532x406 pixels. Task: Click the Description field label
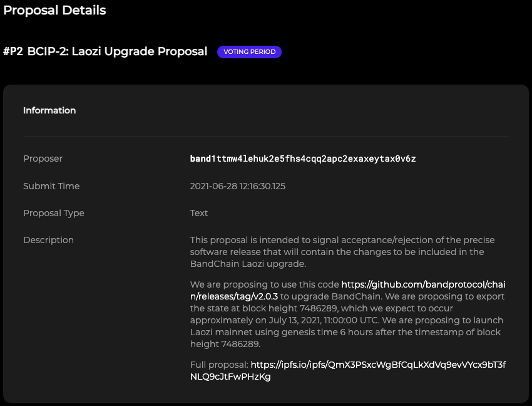[x=48, y=240]
